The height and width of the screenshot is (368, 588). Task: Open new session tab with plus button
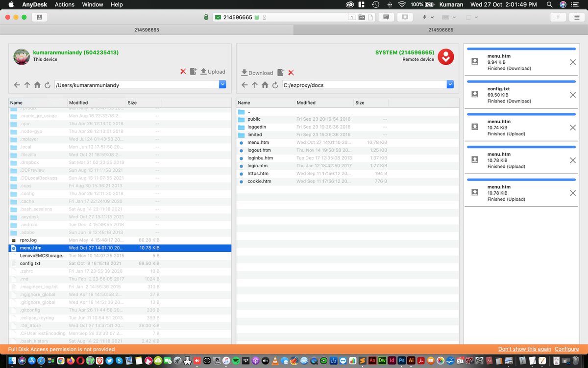(x=558, y=17)
